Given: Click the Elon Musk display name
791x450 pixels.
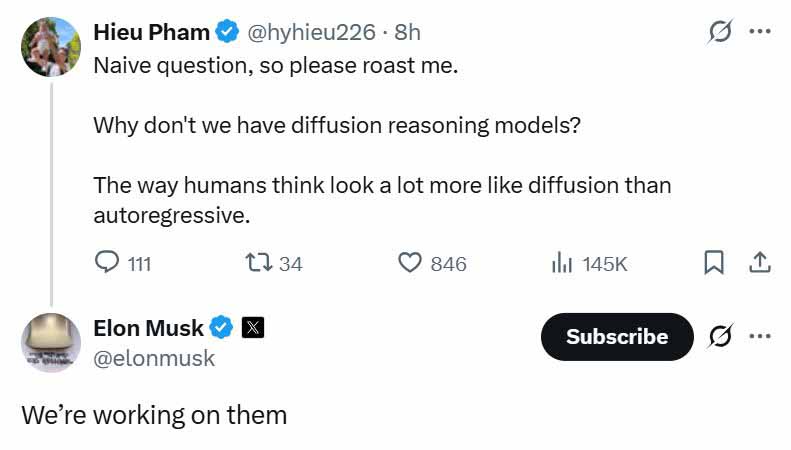Looking at the screenshot, I should tap(148, 328).
